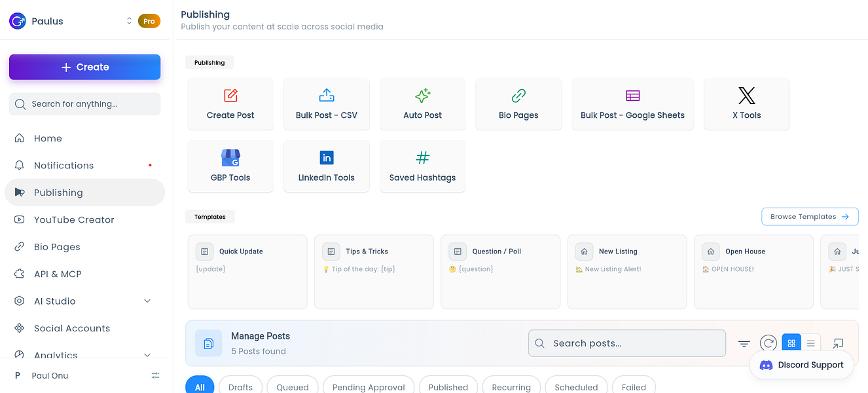Expand the Analytics submenu
Viewport: 868px width, 393px height.
(x=147, y=355)
